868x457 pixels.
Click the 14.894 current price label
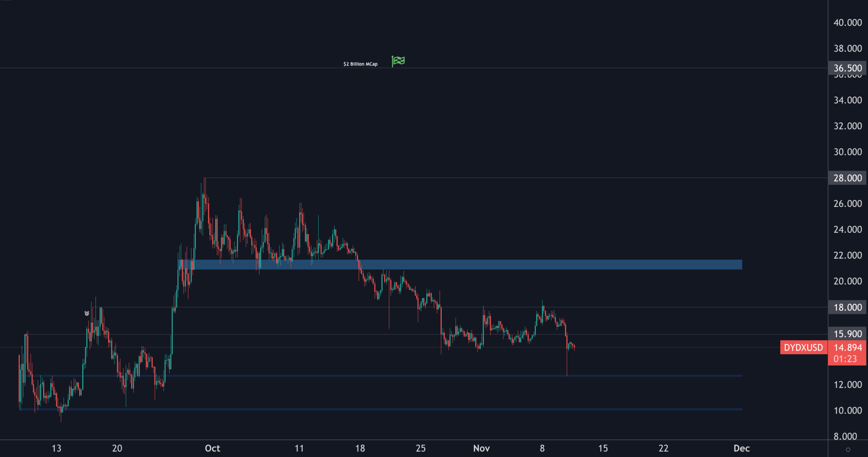point(847,347)
